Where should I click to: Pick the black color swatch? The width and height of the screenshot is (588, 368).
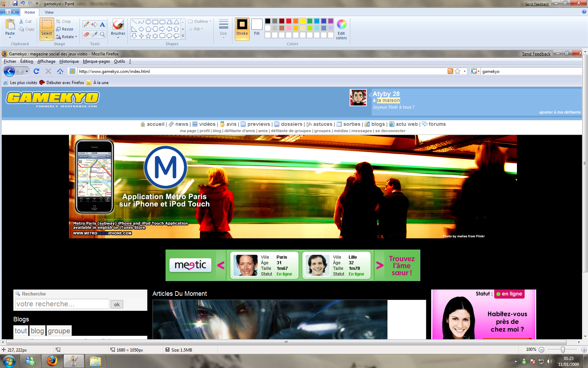tap(268, 21)
